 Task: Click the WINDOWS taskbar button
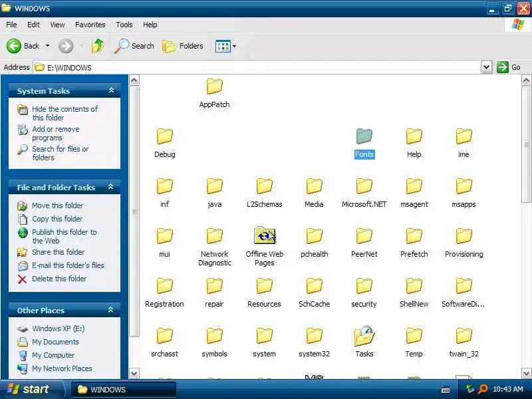tap(124, 390)
